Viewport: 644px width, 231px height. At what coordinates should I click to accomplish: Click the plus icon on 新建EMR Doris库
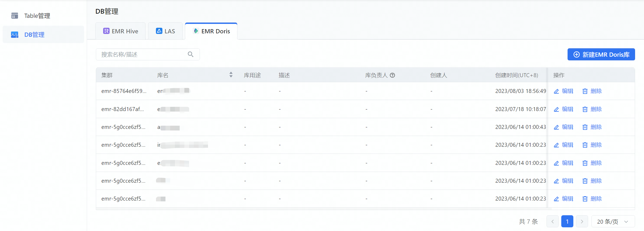click(577, 55)
